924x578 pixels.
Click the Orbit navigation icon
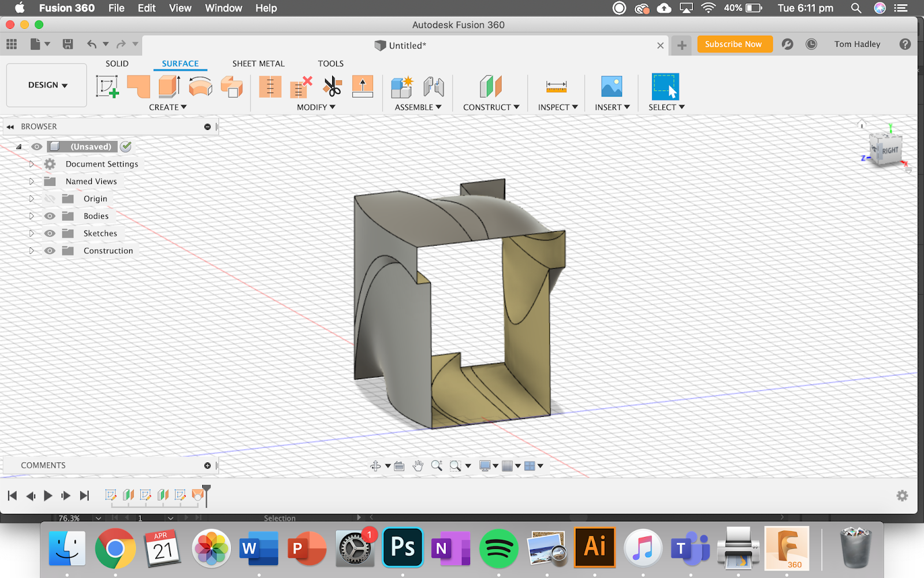(375, 466)
